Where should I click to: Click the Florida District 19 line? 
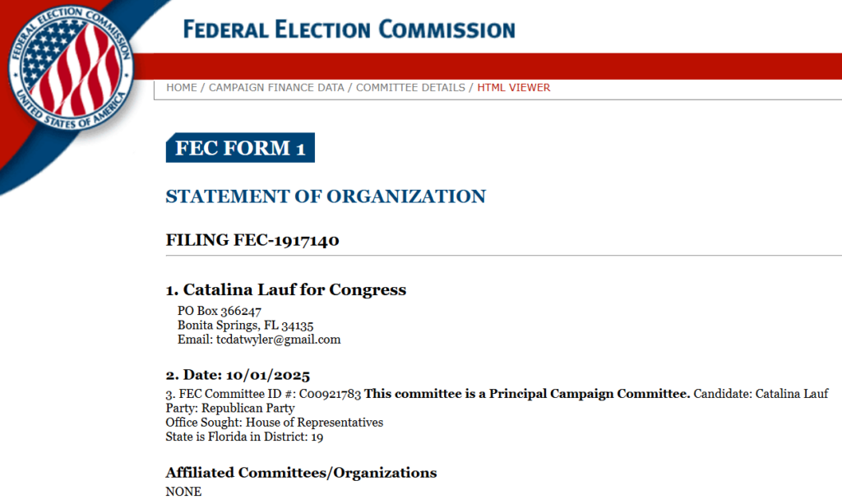pos(243,437)
